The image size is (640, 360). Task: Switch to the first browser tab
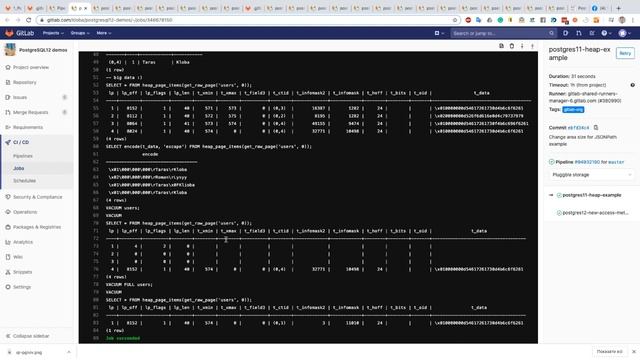(x=13, y=8)
